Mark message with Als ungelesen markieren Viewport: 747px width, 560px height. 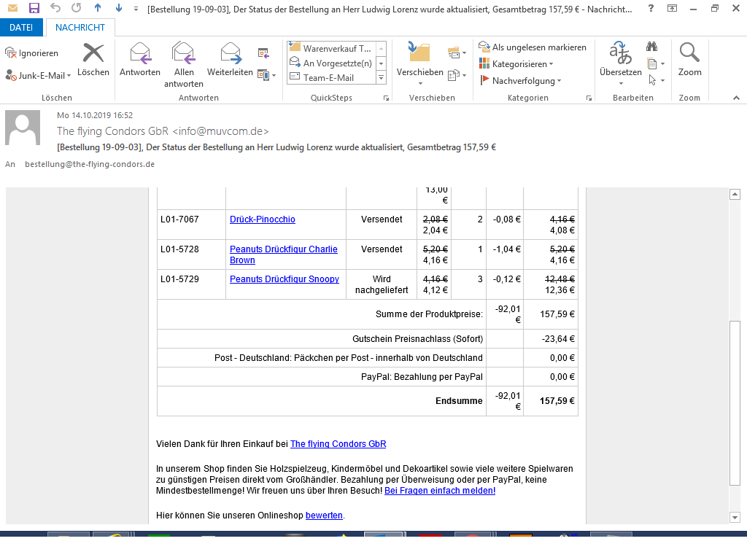533,47
